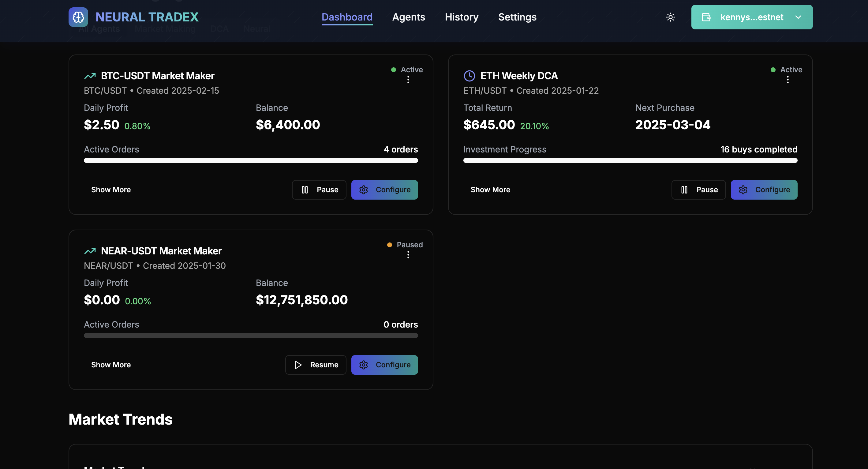868x469 pixels.
Task: Click the ETH Investment Progress bar
Action: 630,160
